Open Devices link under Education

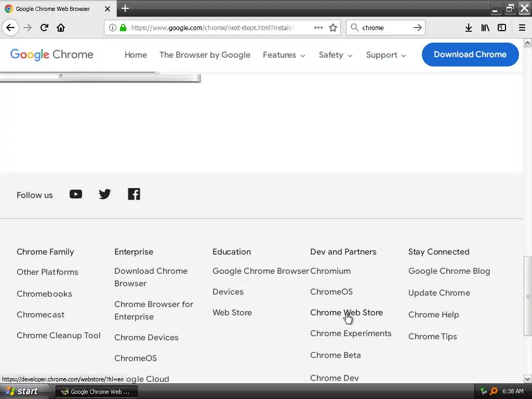tap(228, 292)
